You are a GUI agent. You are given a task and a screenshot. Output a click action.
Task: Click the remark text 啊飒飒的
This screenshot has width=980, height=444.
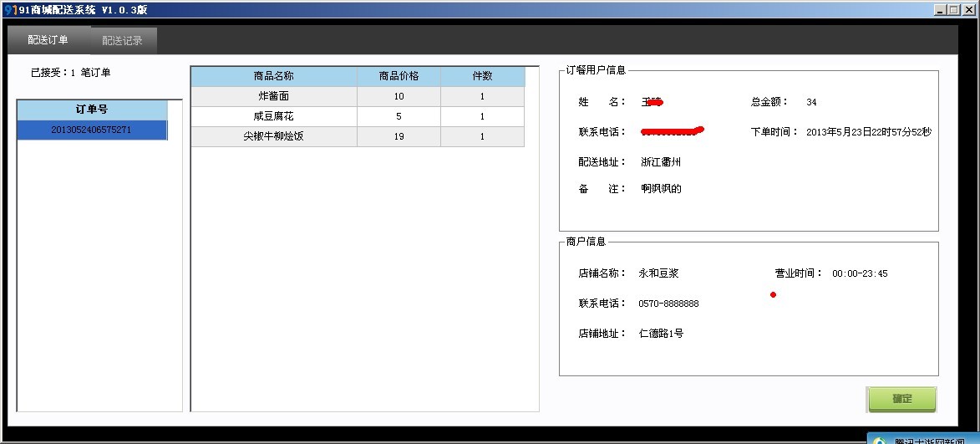click(661, 189)
